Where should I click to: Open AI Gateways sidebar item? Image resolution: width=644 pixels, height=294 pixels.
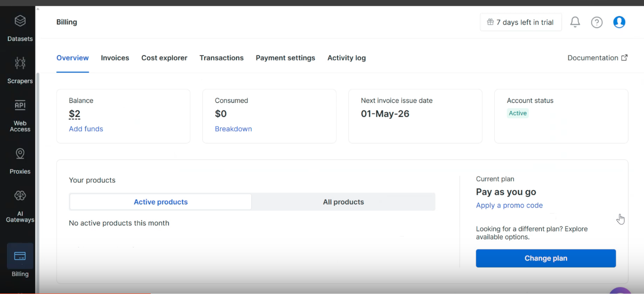[20, 206]
